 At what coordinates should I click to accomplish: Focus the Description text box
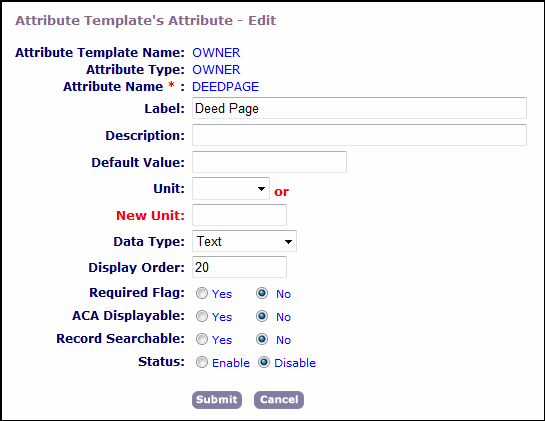[359, 135]
